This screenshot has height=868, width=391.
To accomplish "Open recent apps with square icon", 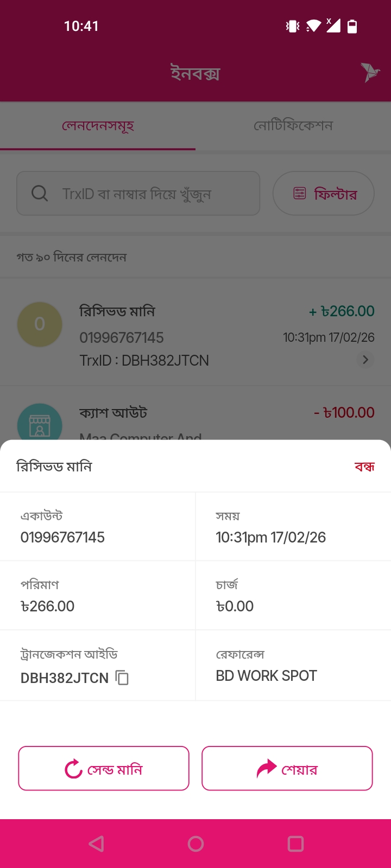I will (295, 844).
